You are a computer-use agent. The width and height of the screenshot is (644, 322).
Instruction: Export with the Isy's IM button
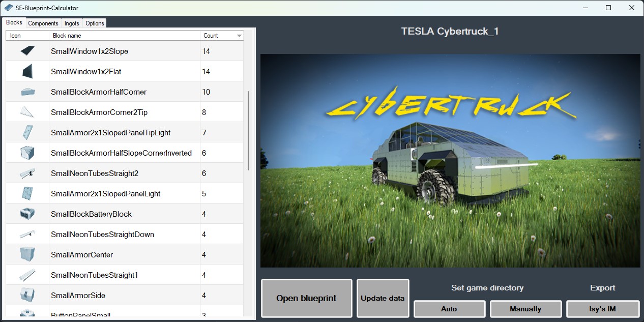pos(603,309)
